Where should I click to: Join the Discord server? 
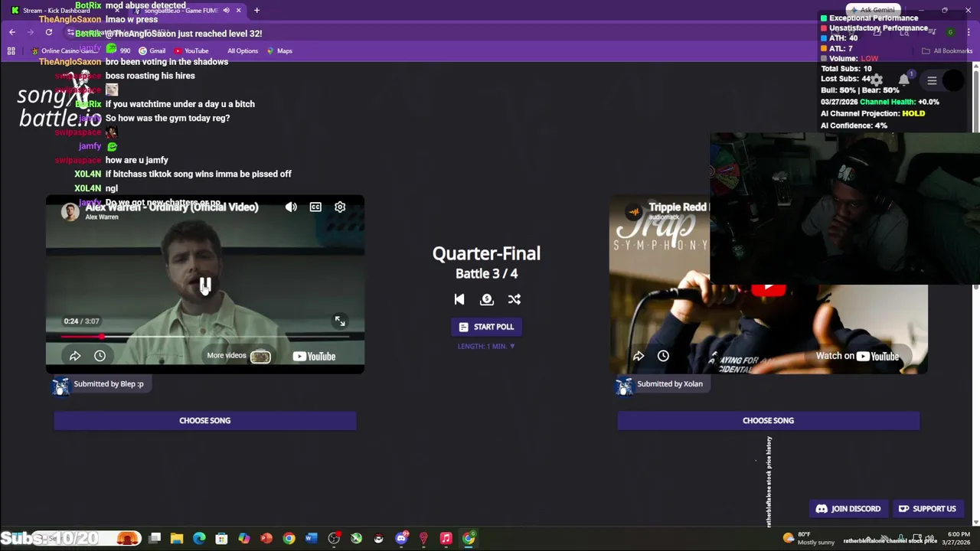coord(848,509)
